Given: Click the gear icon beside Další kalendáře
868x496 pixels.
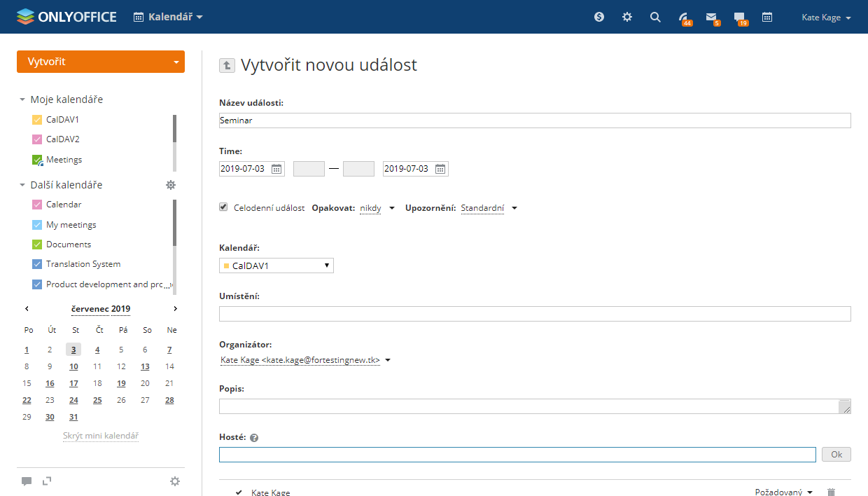Looking at the screenshot, I should pos(171,185).
